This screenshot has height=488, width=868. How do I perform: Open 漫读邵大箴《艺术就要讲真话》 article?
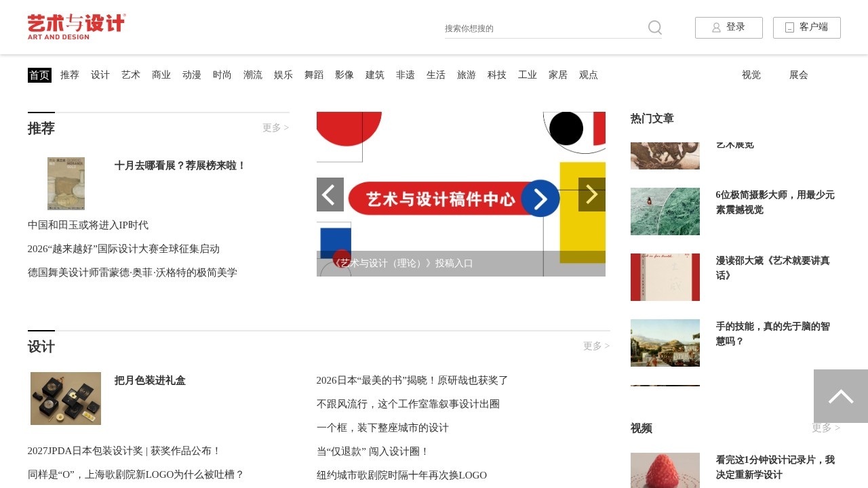pyautogui.click(x=773, y=268)
